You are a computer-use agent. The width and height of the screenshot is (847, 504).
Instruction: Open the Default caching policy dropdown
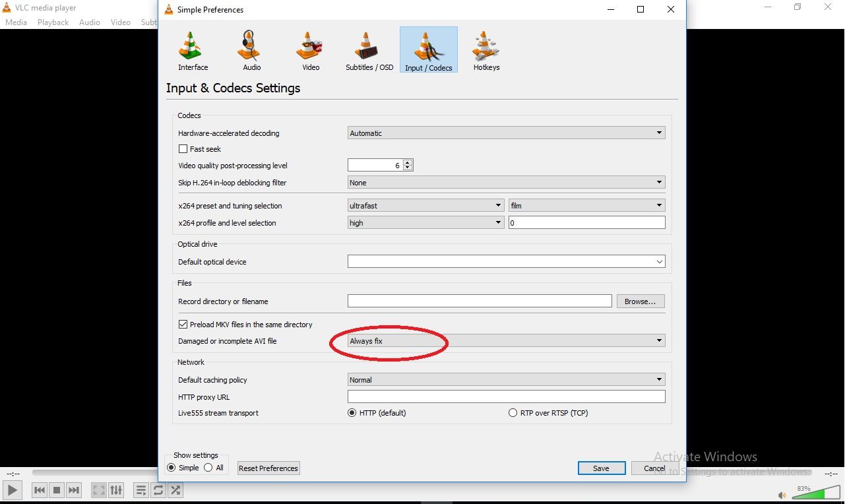pyautogui.click(x=506, y=379)
